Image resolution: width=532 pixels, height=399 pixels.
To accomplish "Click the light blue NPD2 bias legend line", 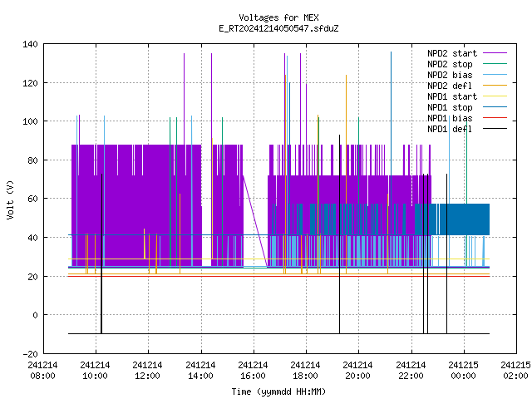I will [495, 75].
